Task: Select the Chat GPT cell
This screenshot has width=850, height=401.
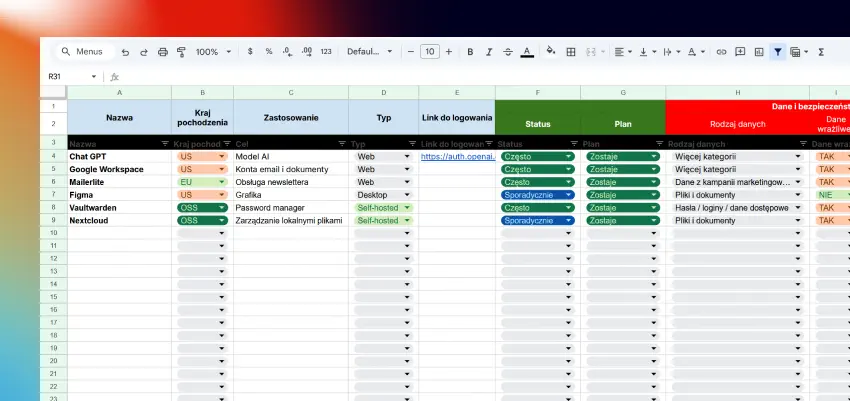Action: 119,157
